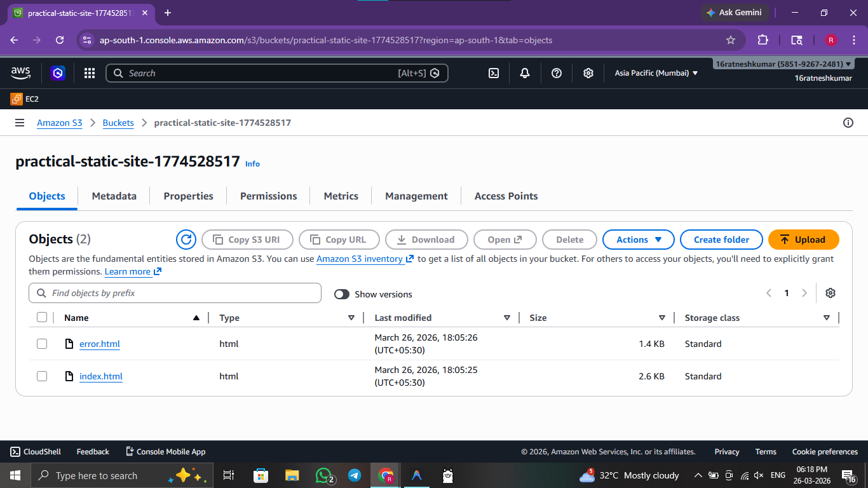Viewport: 868px width, 488px height.
Task: Switch to the Metadata tab
Action: pos(114,196)
